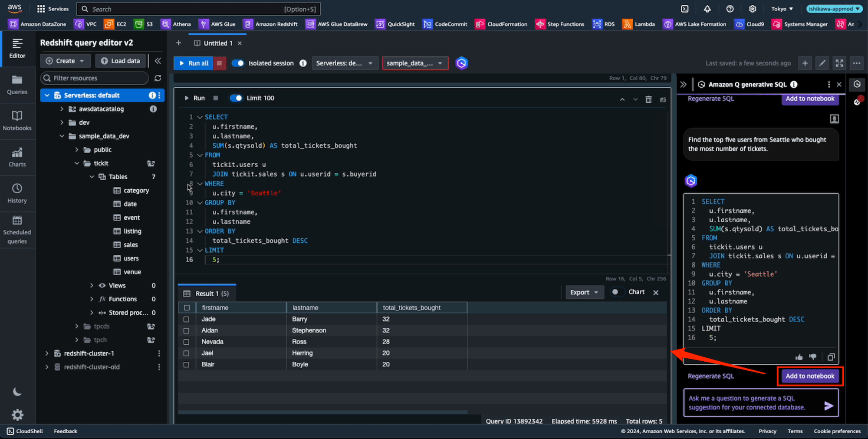The image size is (868, 439).
Task: Open the Tokyo region menu
Action: (x=782, y=9)
